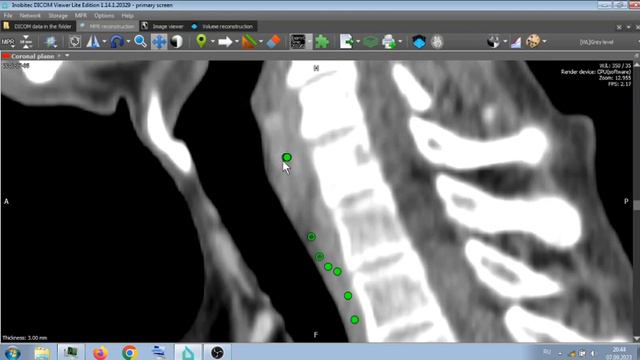Click the export image icon
This screenshot has height=360, width=640.
pyautogui.click(x=347, y=42)
